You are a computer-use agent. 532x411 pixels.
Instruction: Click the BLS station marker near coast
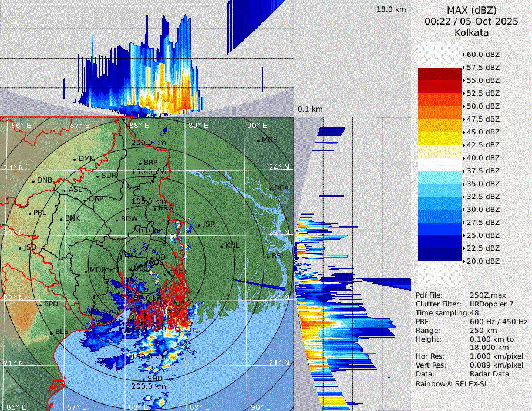point(51,332)
